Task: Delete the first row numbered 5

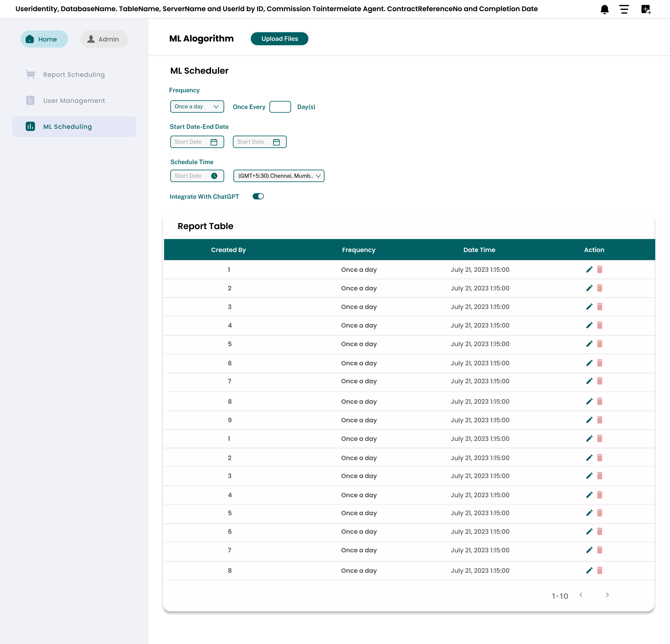Action: 600,344
